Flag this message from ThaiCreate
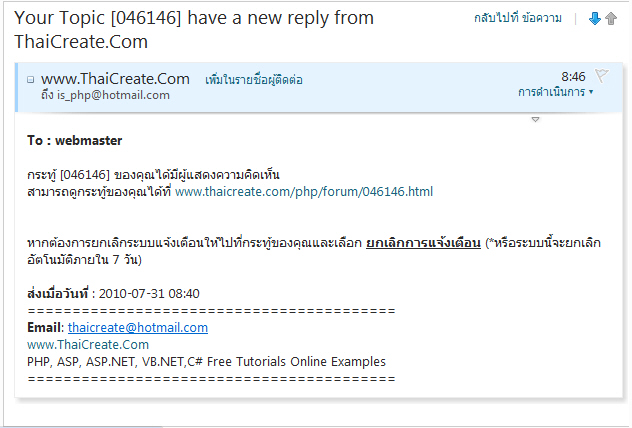The width and height of the screenshot is (632, 428). point(601,75)
